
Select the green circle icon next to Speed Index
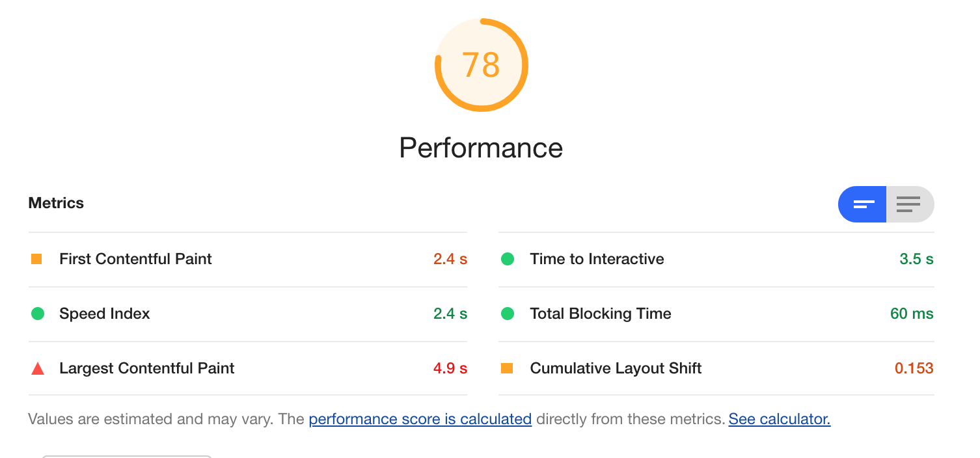38,313
